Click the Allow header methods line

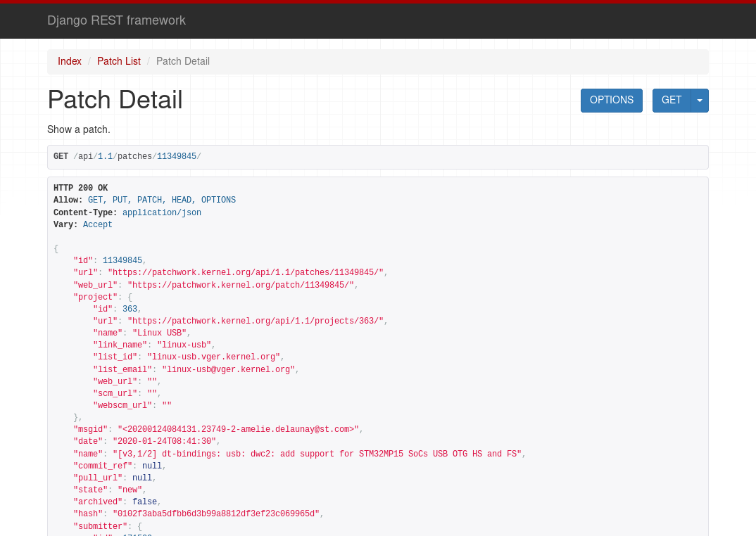[144, 200]
